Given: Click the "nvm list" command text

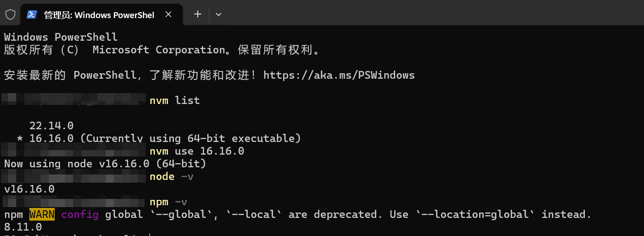Looking at the screenshot, I should click(x=174, y=100).
